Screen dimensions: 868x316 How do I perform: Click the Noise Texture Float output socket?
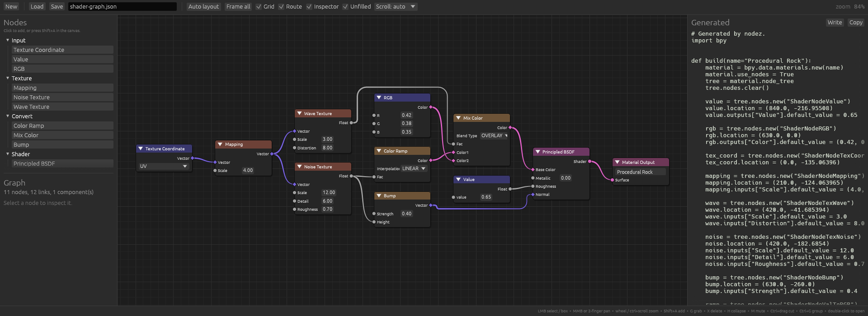[351, 176]
